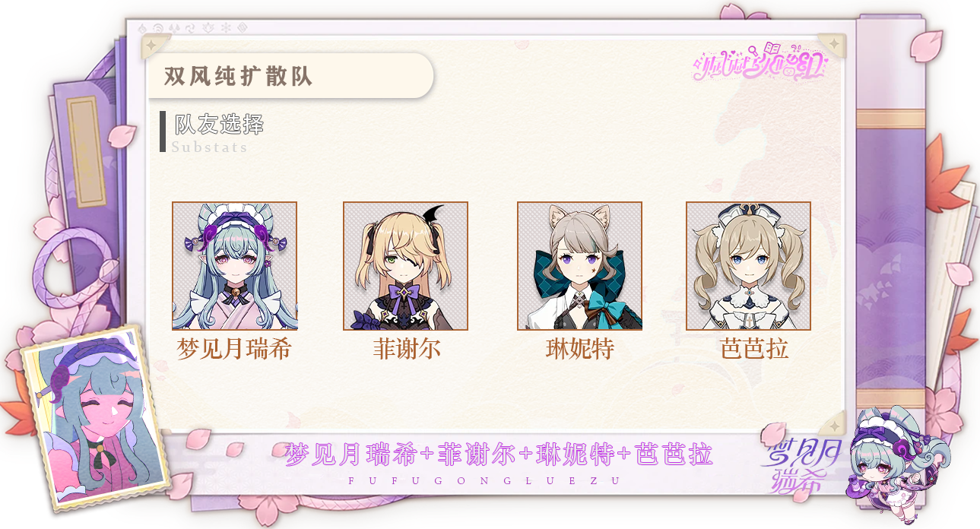This screenshot has height=529, width=980.
Task: Select the Cryo snowflake element icon
Action: click(226, 28)
